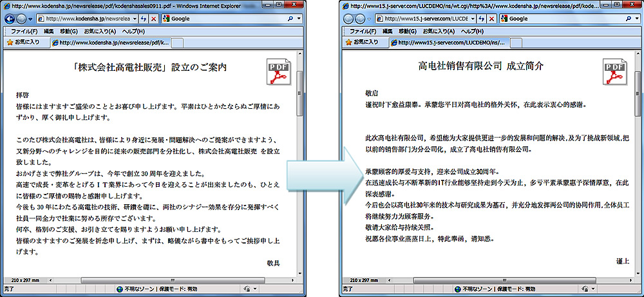Click horizontal scrollbar thumb in kodensha.jp window
This screenshot has height=297, width=644.
coord(173,280)
